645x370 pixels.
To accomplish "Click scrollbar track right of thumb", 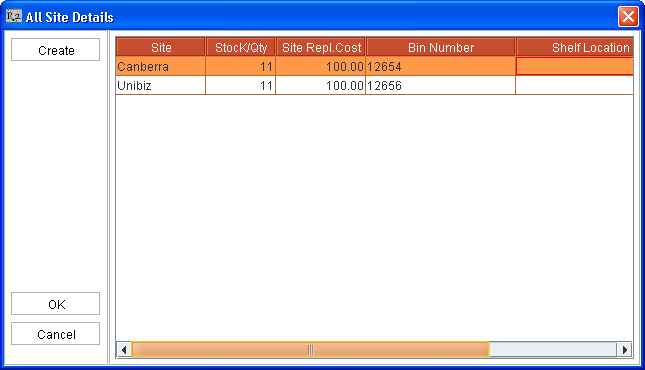I will (553, 350).
